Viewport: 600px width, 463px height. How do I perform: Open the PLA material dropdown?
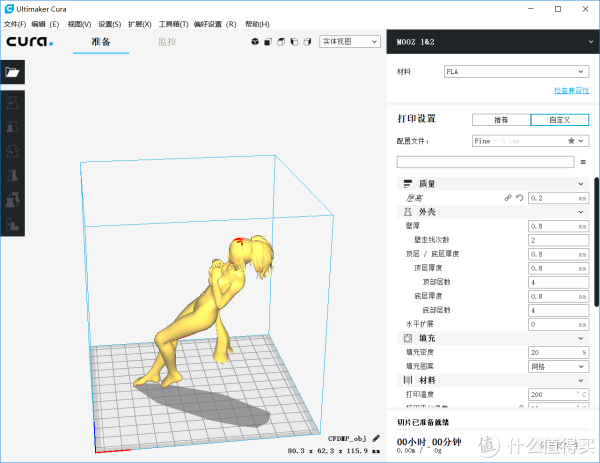click(x=517, y=72)
